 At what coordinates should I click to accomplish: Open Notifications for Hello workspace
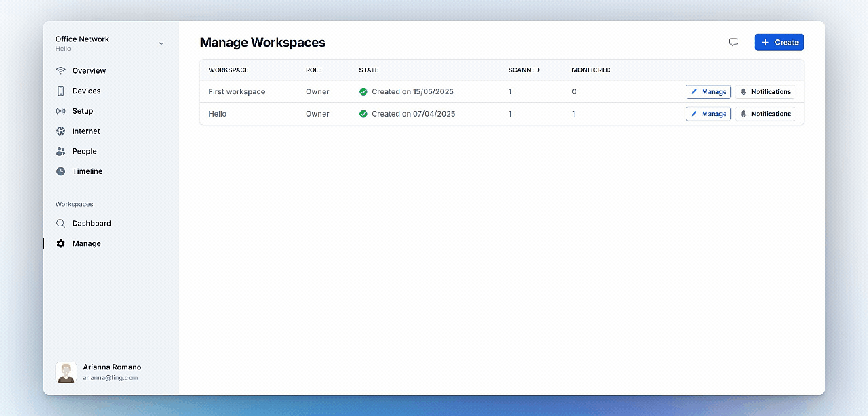click(765, 114)
